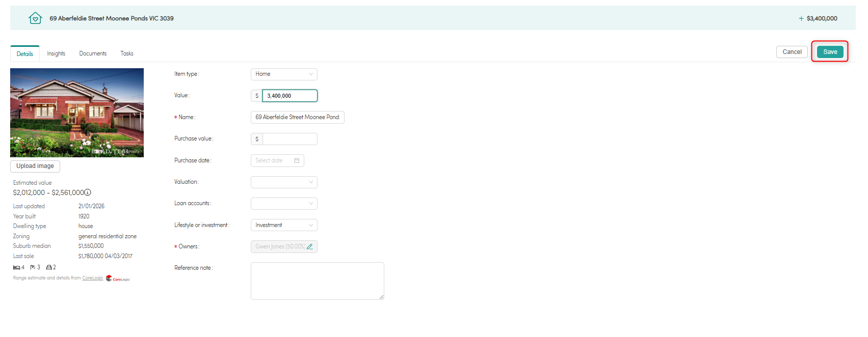The height and width of the screenshot is (337, 868).
Task: Click the calendar icon in Purchase date
Action: (297, 161)
